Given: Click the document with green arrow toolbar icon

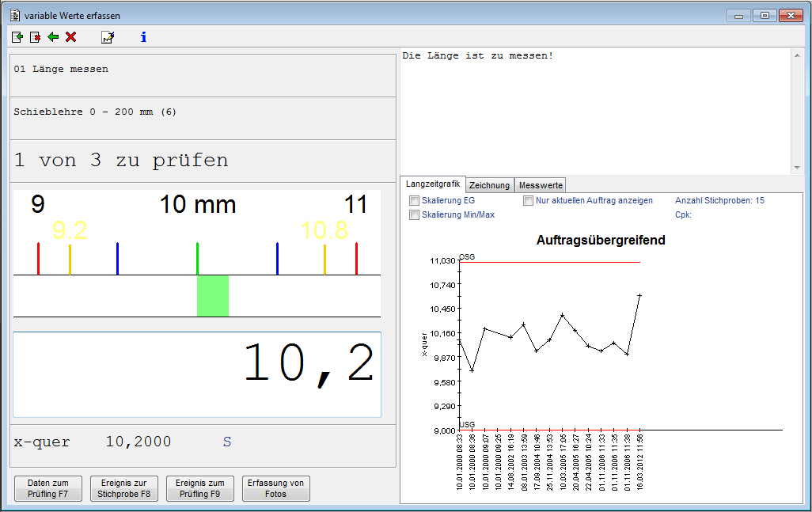Looking at the screenshot, I should (17, 37).
